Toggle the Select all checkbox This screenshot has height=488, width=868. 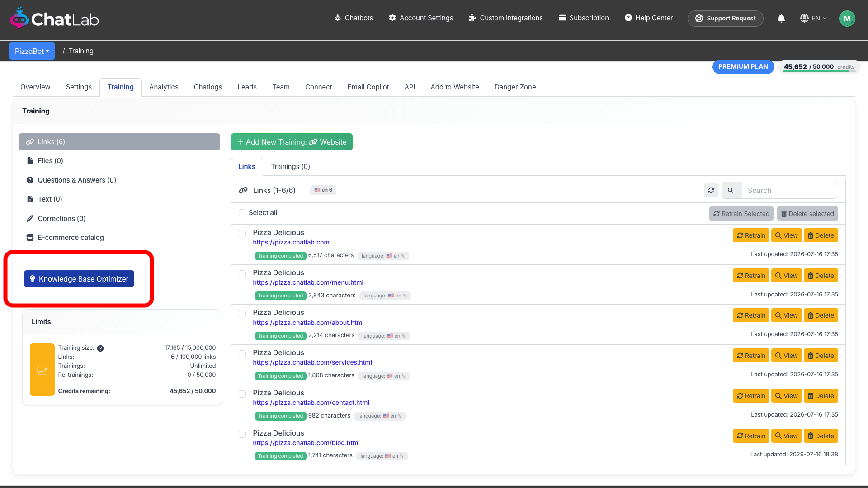(x=242, y=213)
